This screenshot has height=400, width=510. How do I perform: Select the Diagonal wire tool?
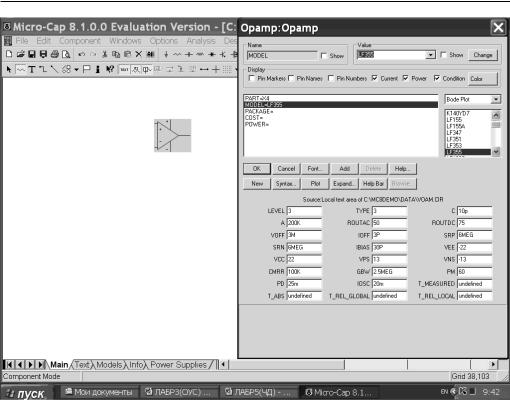click(x=54, y=69)
